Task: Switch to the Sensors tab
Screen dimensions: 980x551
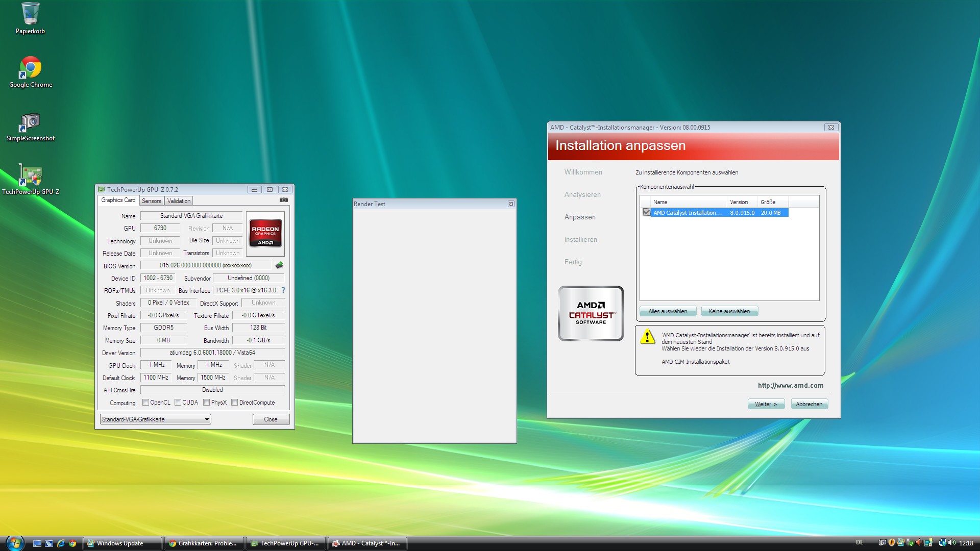Action: click(x=151, y=201)
